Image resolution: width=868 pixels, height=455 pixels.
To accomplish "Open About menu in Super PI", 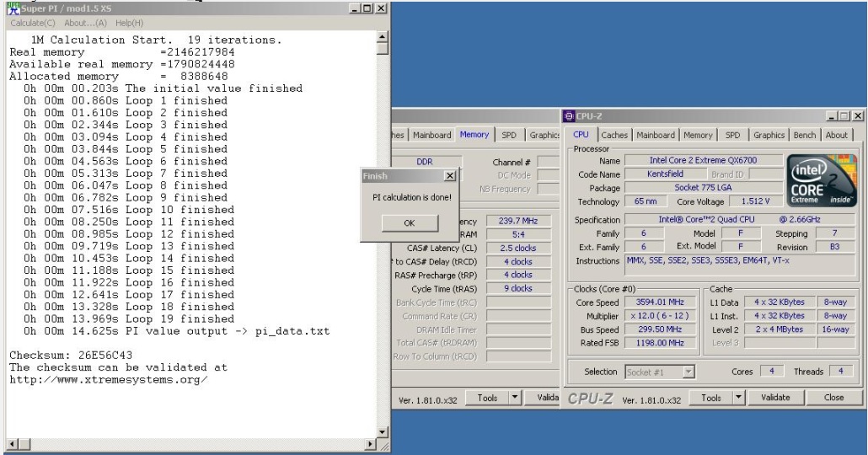I will [x=85, y=23].
